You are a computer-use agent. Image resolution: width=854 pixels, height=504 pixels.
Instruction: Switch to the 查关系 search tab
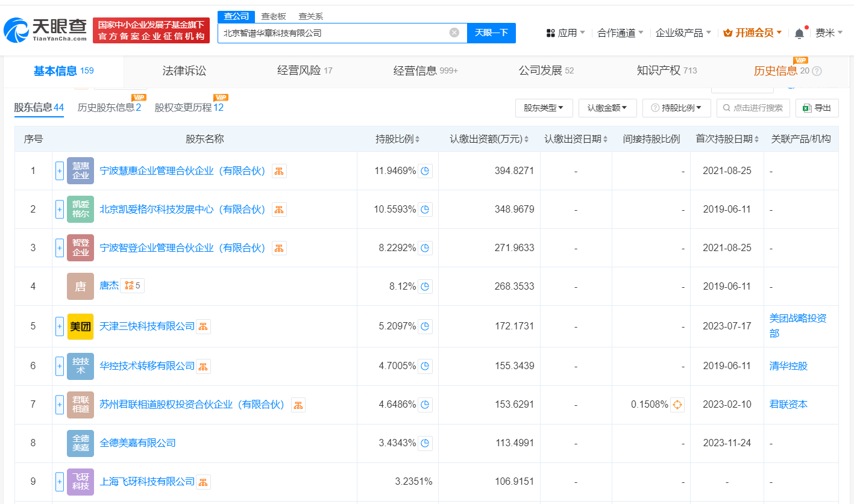click(311, 16)
